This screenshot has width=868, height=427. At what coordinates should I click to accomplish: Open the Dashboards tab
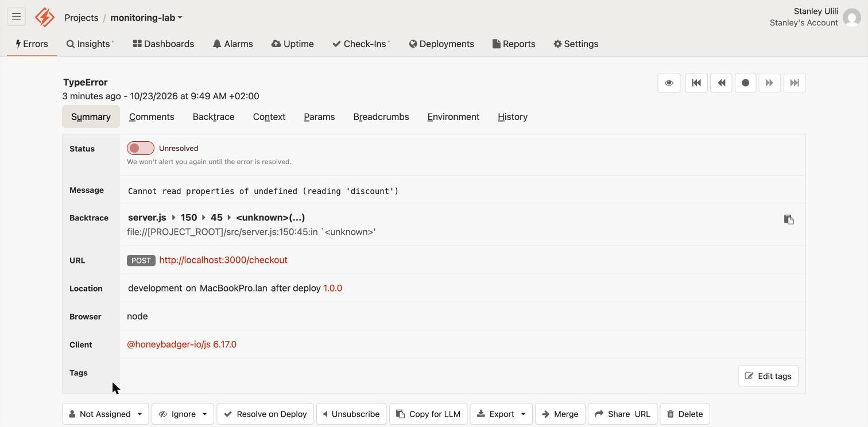[x=164, y=44]
